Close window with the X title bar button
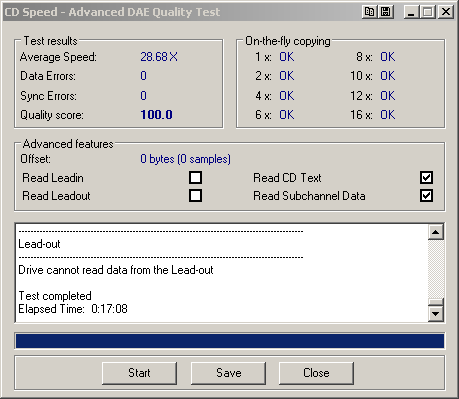Viewport: 459px width, 399px height. (x=445, y=12)
